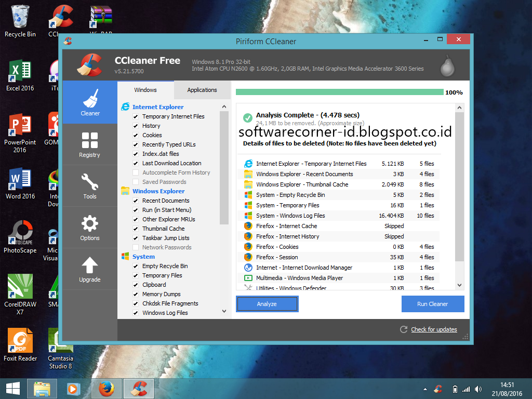Screen dimensions: 532x399
Task: Switch to the Applications tab
Action: (202, 90)
